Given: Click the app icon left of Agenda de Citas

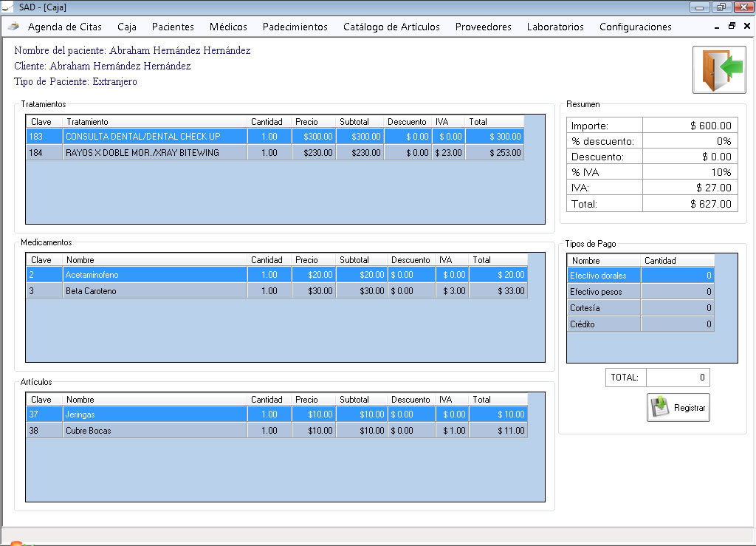Looking at the screenshot, I should [13, 27].
